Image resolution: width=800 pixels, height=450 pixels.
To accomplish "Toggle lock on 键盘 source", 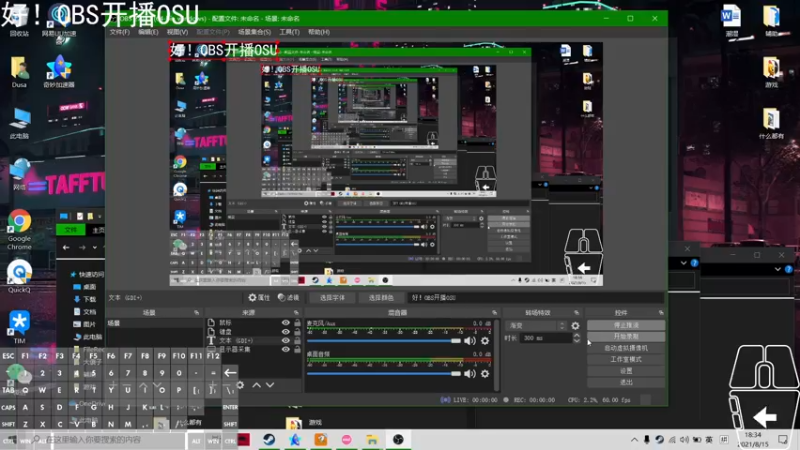I will [297, 332].
